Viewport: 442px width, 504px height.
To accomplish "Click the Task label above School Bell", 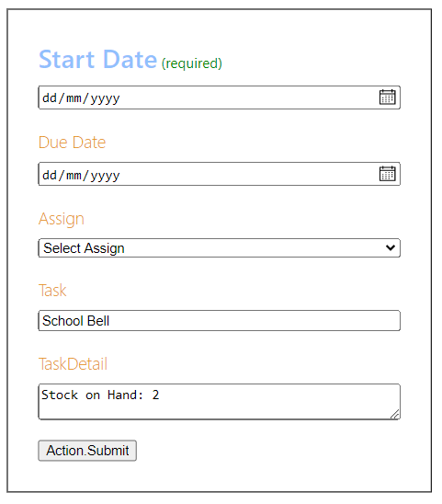I will [52, 291].
